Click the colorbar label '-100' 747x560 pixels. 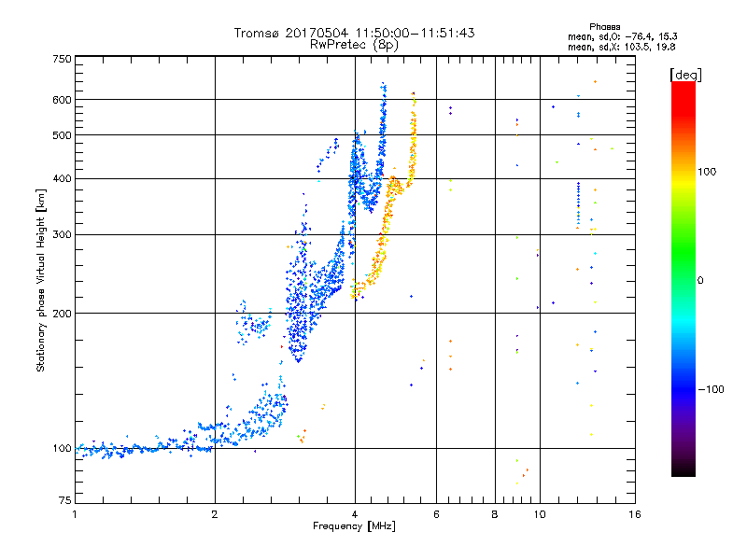point(711,389)
